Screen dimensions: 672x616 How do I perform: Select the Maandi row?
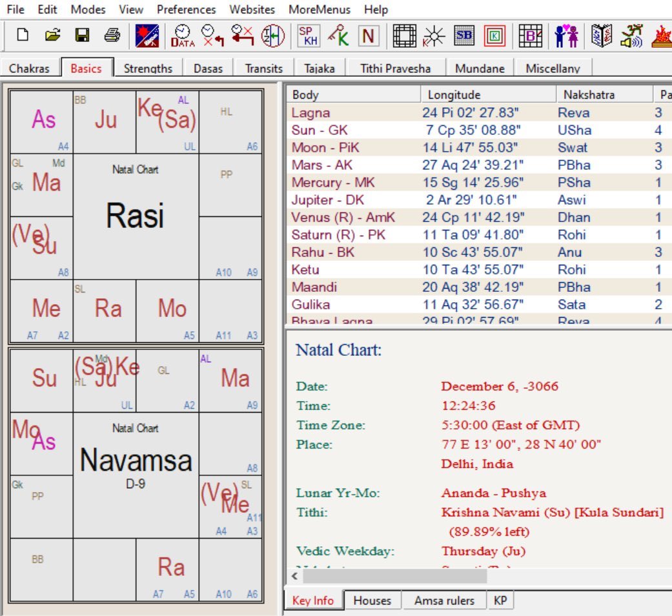[x=479, y=287]
